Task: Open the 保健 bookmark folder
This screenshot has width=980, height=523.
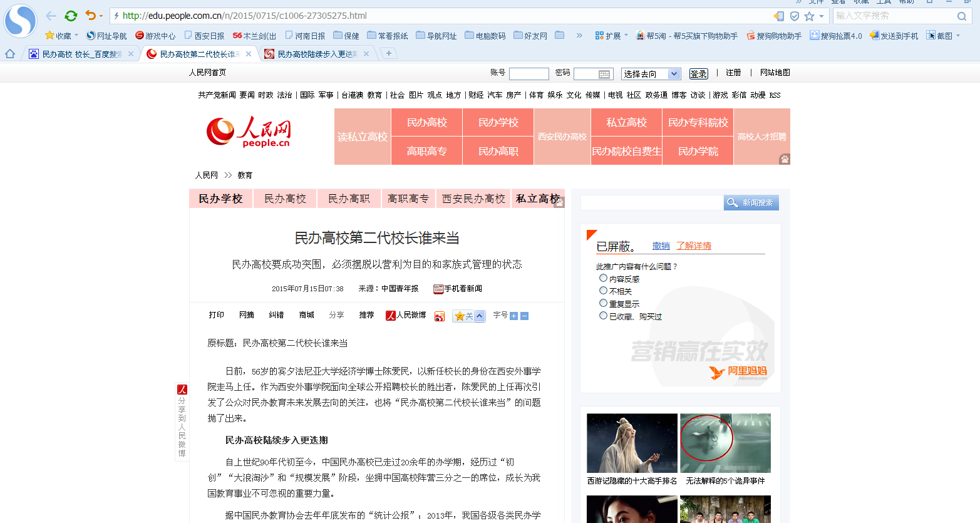Action: click(346, 36)
